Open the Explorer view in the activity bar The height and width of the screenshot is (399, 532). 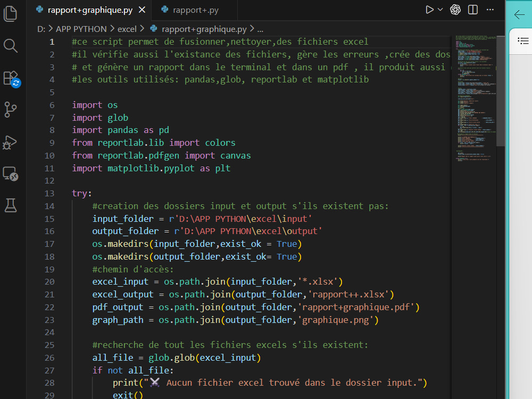(x=10, y=14)
